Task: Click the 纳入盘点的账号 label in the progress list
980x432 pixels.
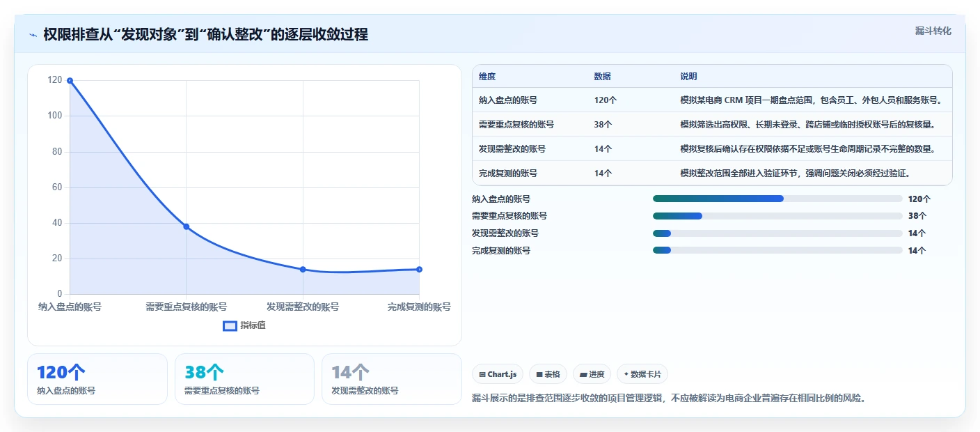Action: (x=501, y=199)
